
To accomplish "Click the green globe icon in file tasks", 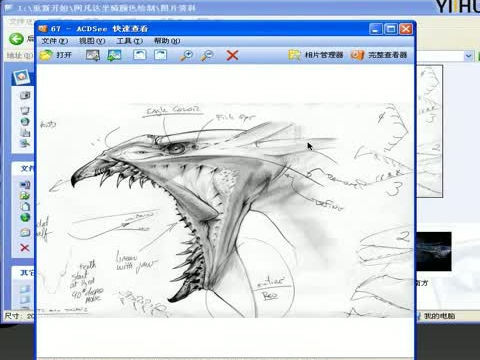I will pos(25,218).
